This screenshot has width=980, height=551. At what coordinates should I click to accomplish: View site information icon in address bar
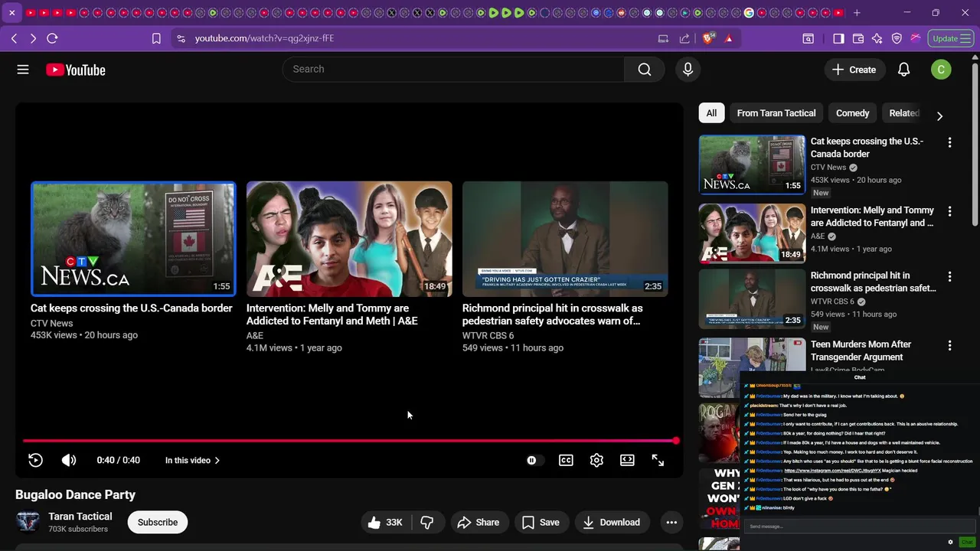[x=180, y=38]
